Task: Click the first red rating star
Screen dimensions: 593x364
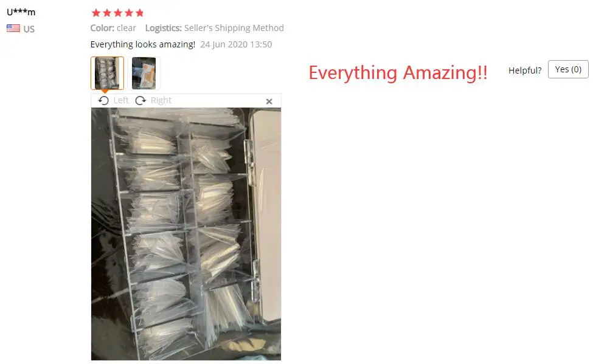Action: (96, 13)
